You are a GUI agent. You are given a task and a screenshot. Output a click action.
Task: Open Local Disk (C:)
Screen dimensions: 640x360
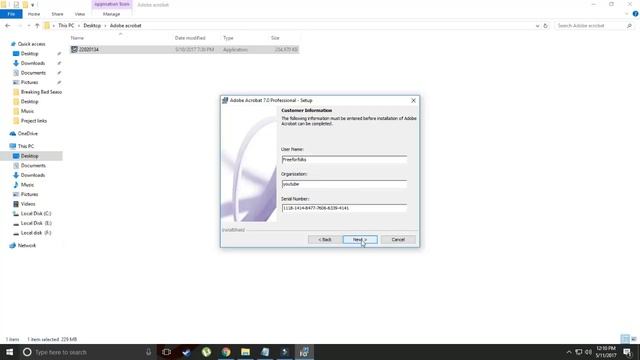click(36, 214)
